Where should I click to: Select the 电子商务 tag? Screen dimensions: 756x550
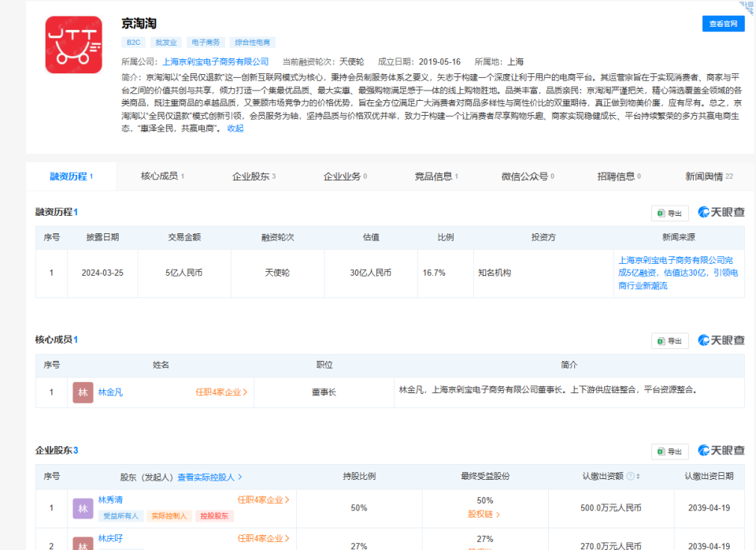[x=206, y=43]
